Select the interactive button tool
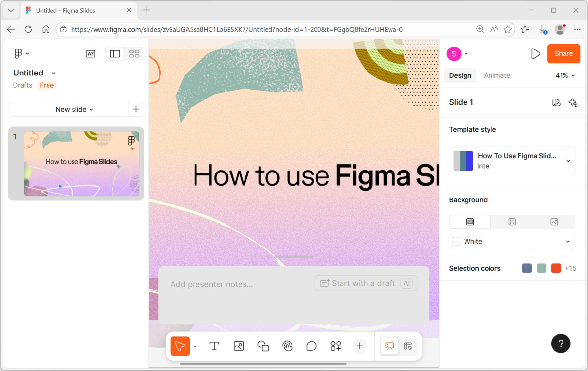The image size is (588, 371). [x=288, y=346]
